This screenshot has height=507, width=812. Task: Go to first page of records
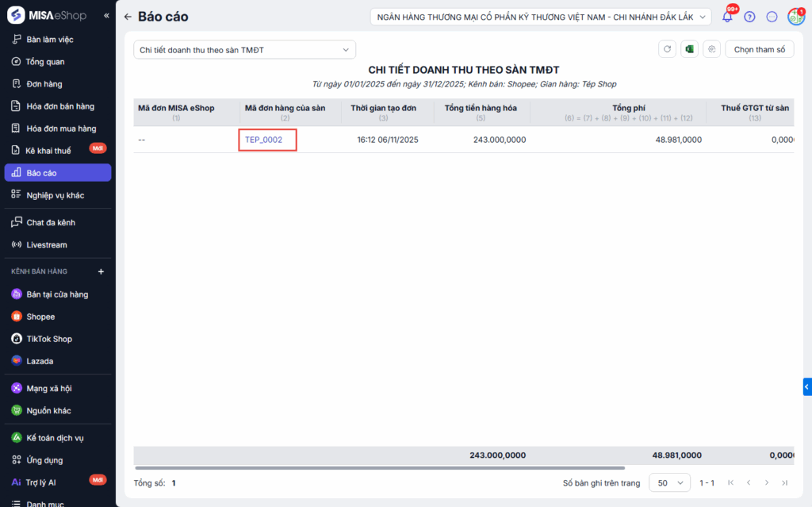[730, 482]
